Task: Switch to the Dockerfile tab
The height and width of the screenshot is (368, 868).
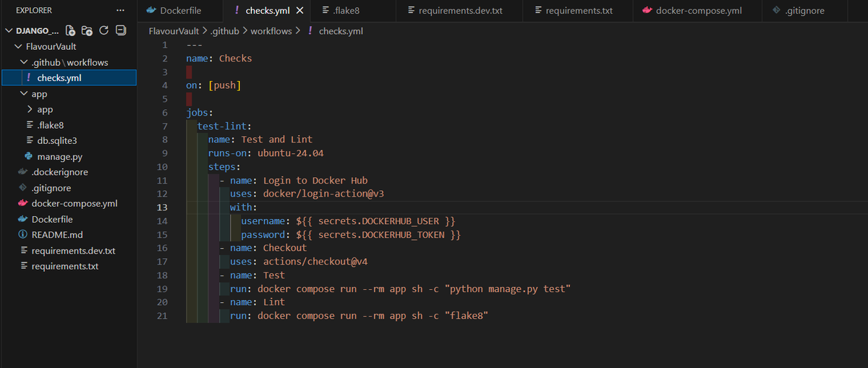Action: point(181,11)
